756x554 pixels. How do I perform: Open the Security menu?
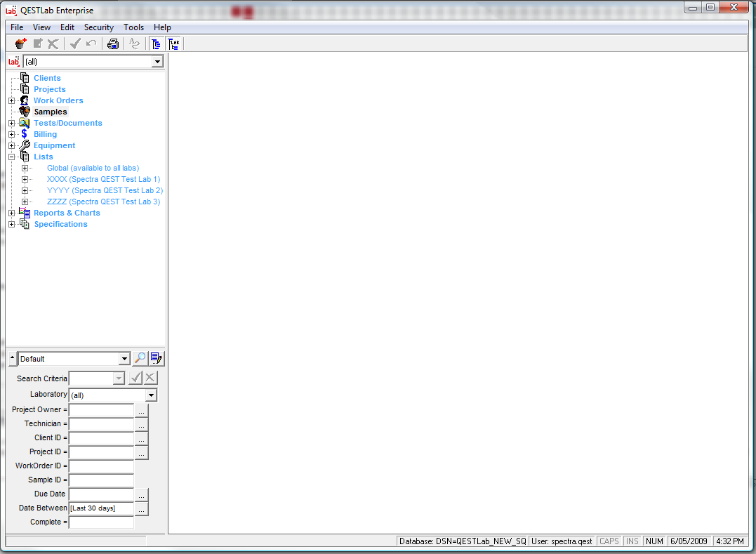[98, 27]
